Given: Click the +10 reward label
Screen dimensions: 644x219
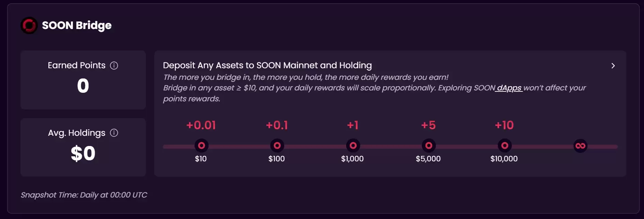Looking at the screenshot, I should click(x=504, y=125).
